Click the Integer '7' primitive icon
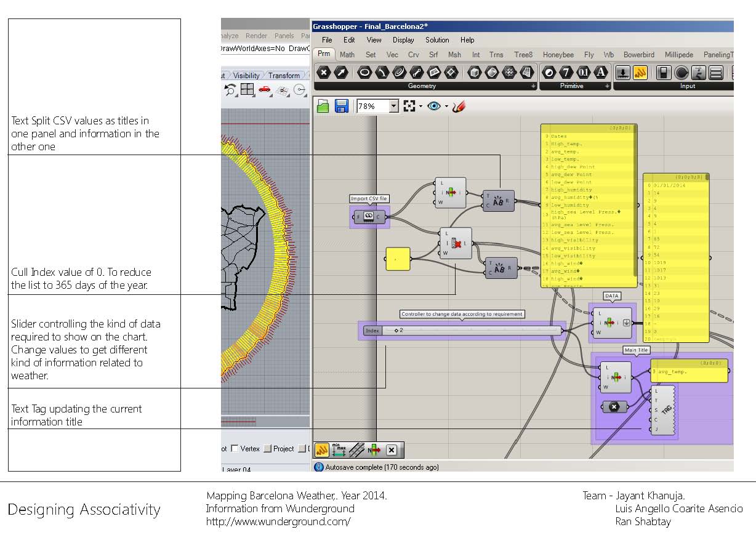 click(x=566, y=73)
